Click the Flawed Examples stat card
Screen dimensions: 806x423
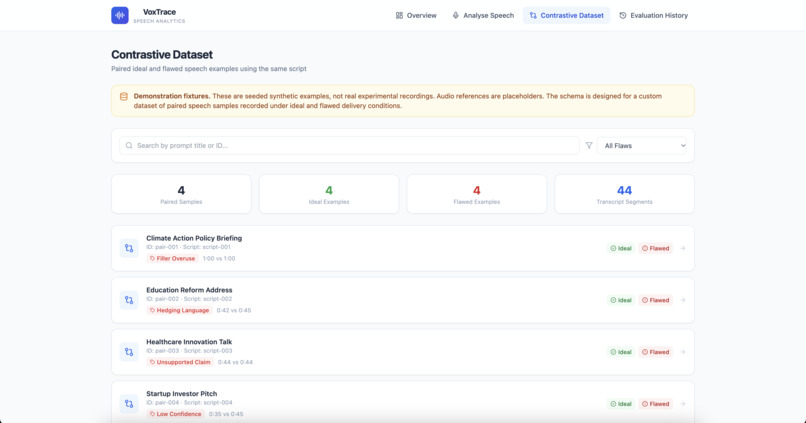coord(477,194)
